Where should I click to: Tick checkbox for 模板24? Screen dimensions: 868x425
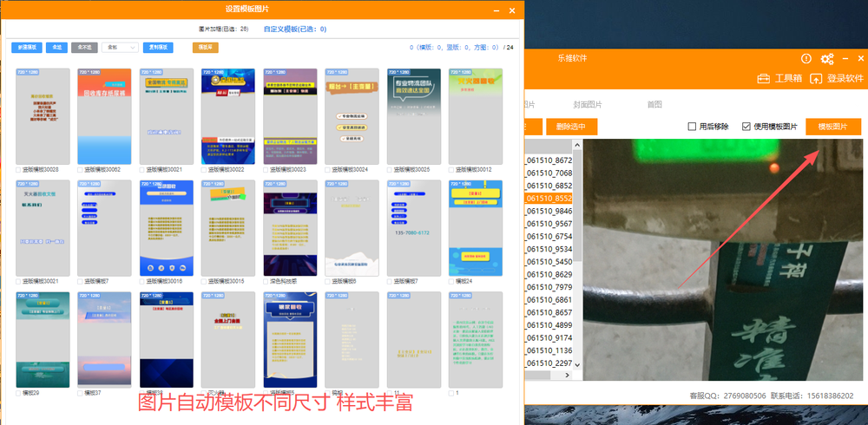451,281
